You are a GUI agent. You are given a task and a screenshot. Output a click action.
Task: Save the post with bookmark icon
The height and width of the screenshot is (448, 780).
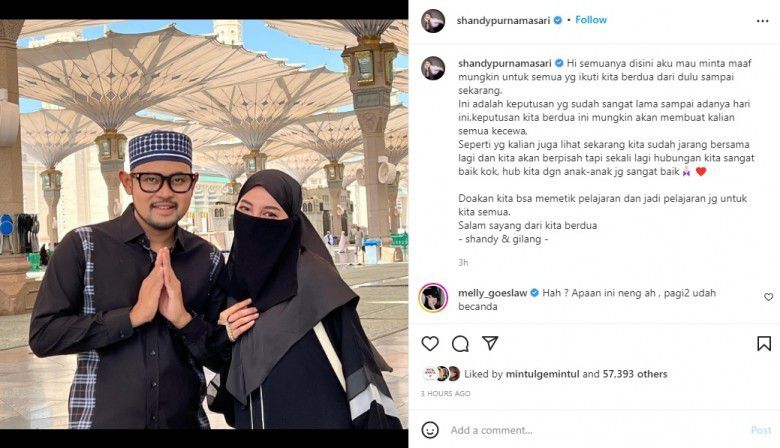pyautogui.click(x=764, y=344)
